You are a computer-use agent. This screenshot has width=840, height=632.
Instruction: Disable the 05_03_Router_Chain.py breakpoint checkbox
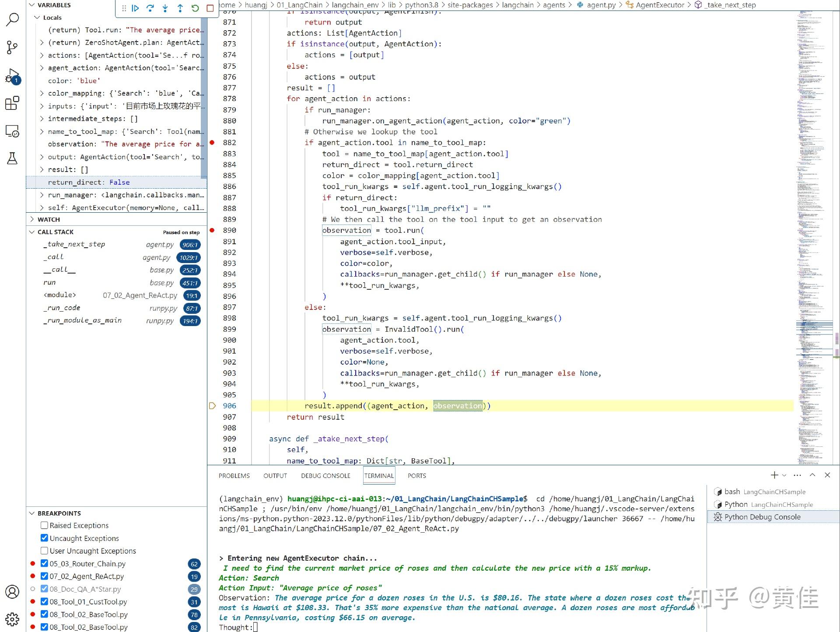44,563
